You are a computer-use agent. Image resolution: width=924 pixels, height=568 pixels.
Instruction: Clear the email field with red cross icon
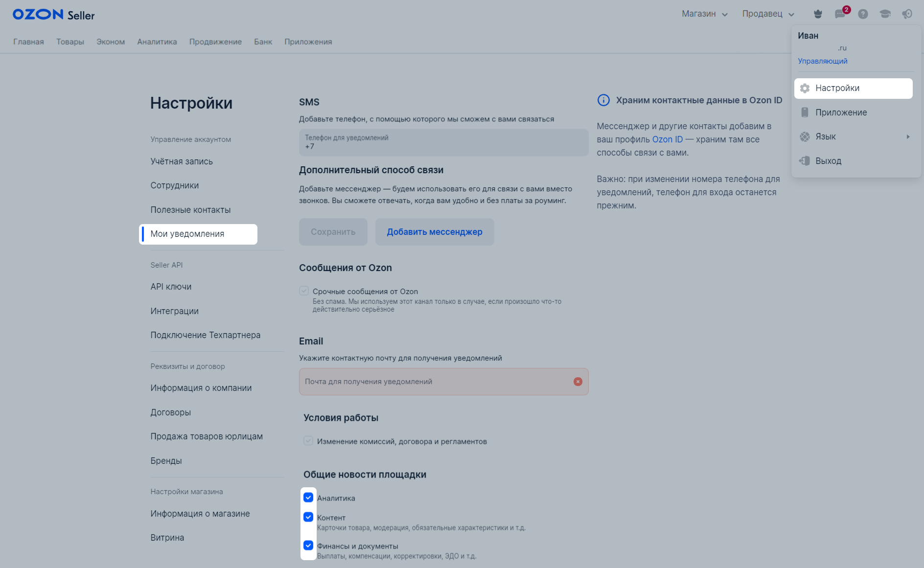tap(578, 382)
